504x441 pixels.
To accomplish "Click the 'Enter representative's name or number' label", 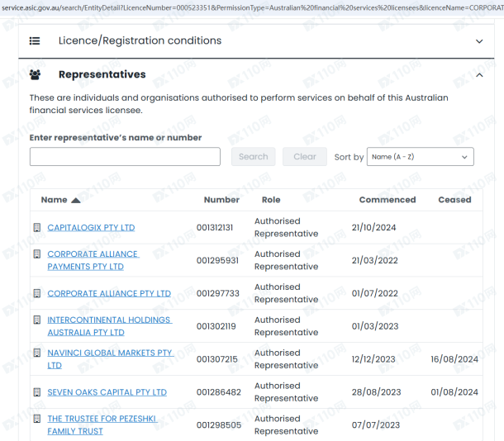I will coord(116,138).
